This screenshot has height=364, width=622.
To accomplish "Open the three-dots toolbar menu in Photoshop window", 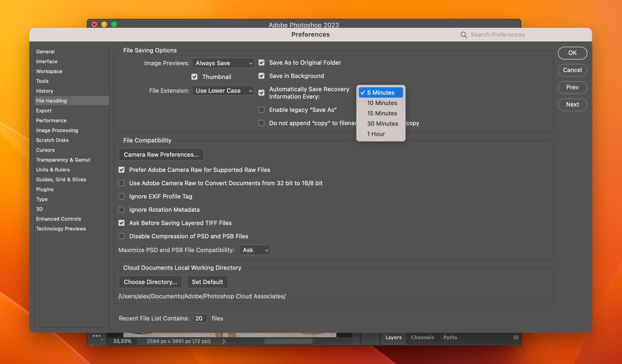I will click(96, 336).
